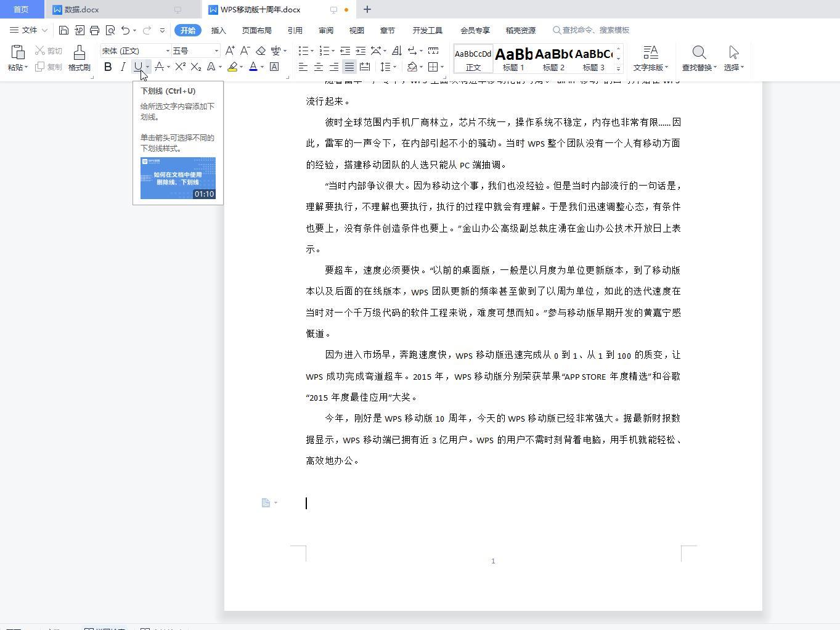840x630 pixels.
Task: Click the 稻壳资源 tab
Action: coord(520,30)
